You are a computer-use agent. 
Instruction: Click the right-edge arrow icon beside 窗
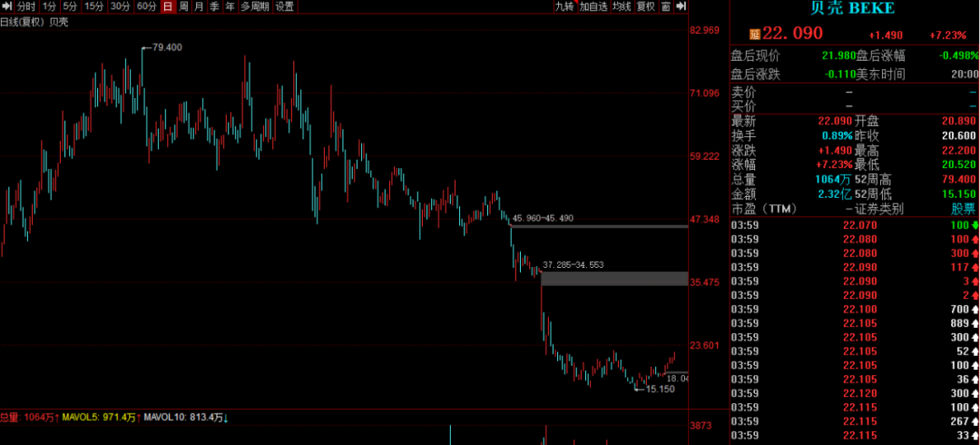681,7
